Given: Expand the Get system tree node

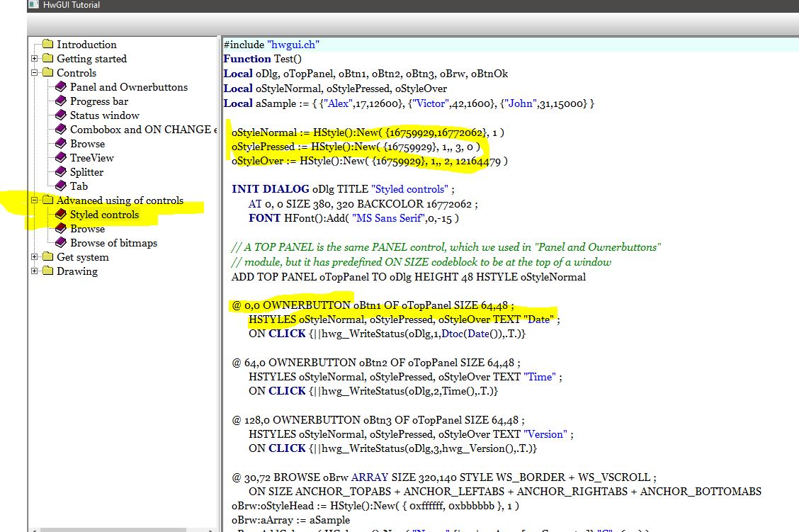Looking at the screenshot, I should point(35,257).
